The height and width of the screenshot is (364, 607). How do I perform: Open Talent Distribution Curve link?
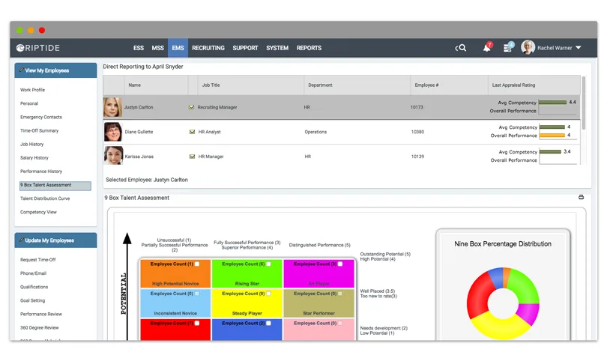click(45, 198)
